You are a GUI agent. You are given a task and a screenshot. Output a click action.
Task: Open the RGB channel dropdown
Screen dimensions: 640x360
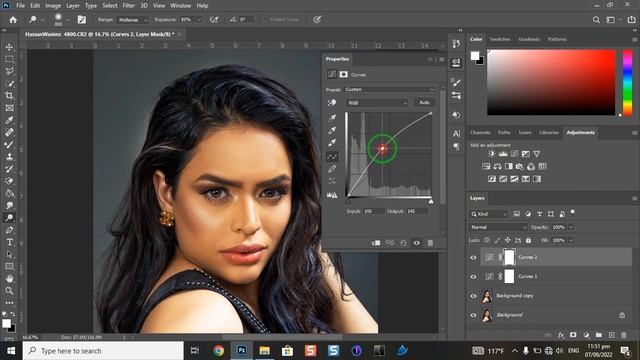pos(376,103)
